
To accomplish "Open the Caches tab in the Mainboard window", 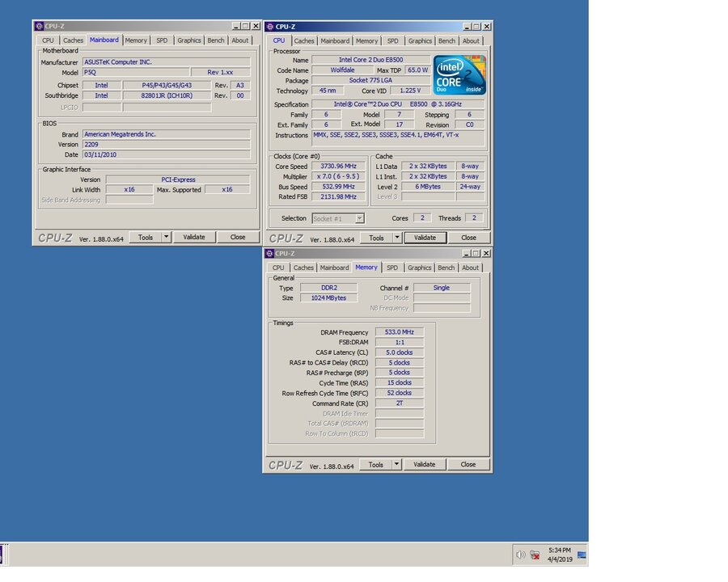I will pyautogui.click(x=73, y=40).
